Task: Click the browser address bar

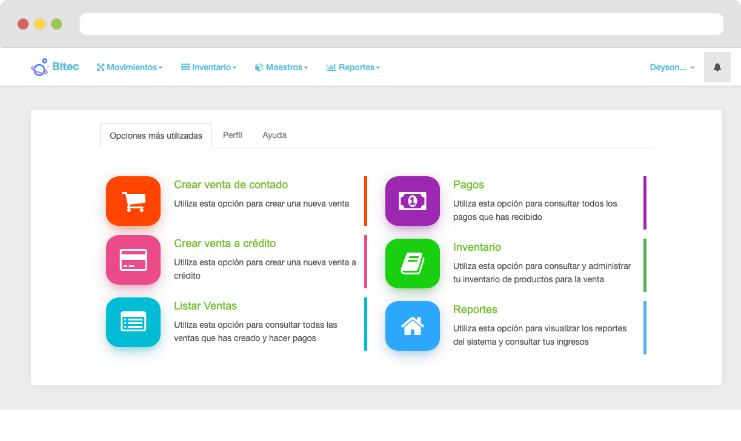Action: 401,24
